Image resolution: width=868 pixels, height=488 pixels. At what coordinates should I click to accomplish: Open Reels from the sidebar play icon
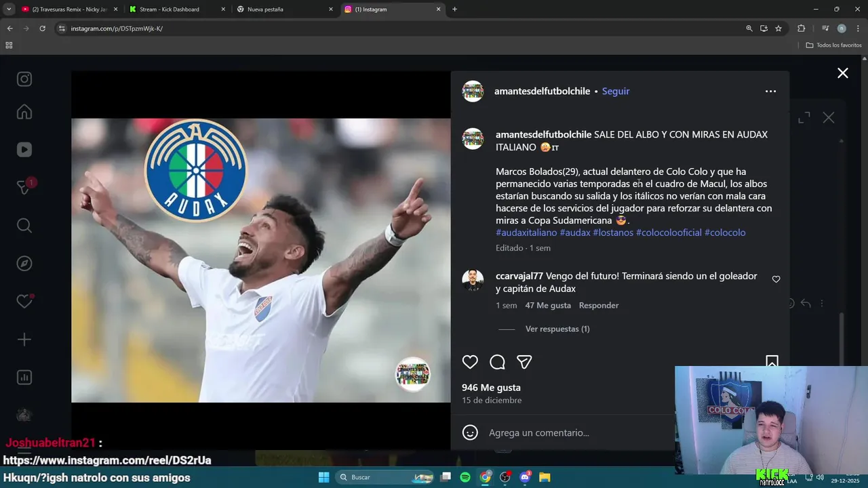(24, 150)
